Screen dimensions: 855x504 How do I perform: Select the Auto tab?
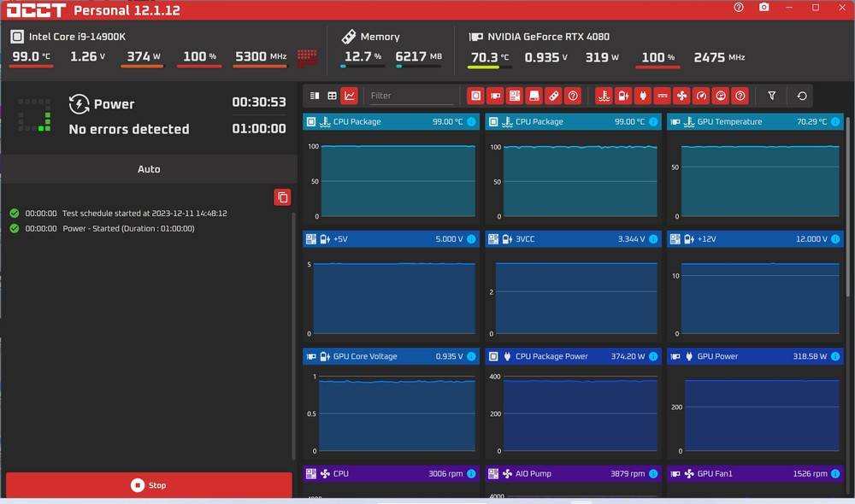point(149,169)
